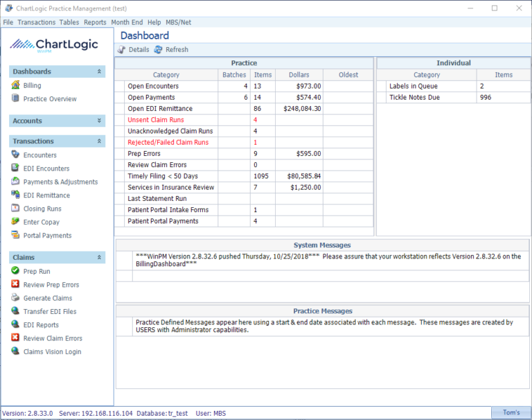
Task: Click the Oldest column header
Action: coord(348,75)
